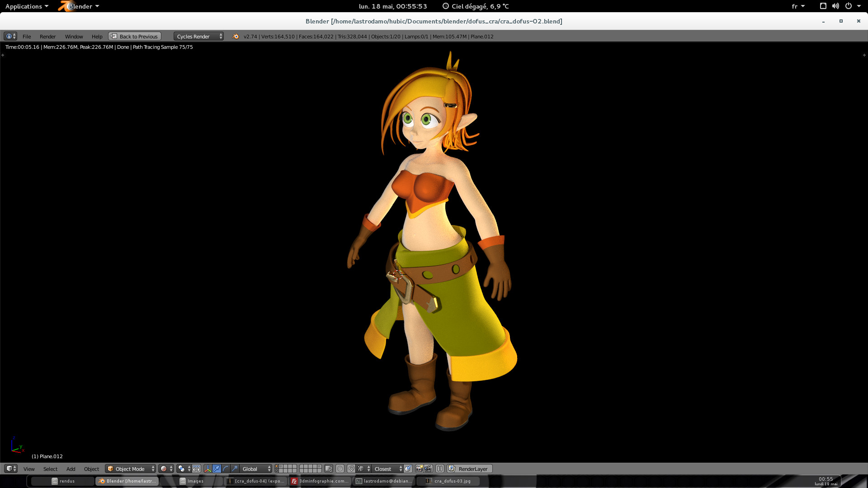Switch to 3dminfographie.com FileZilla window
The width and height of the screenshot is (868, 488).
[x=320, y=481]
